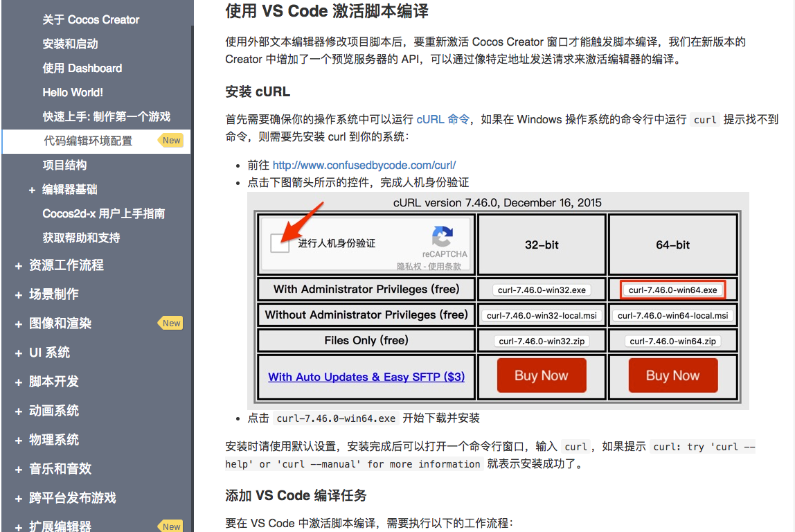Screen dimensions: 795x532
Task: Expand the 音乐和音效 section
Action: (19, 470)
